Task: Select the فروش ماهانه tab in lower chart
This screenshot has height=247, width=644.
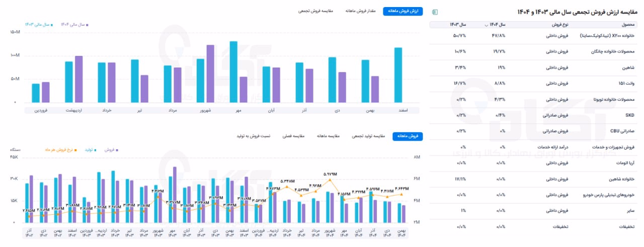Action: [x=408, y=136]
